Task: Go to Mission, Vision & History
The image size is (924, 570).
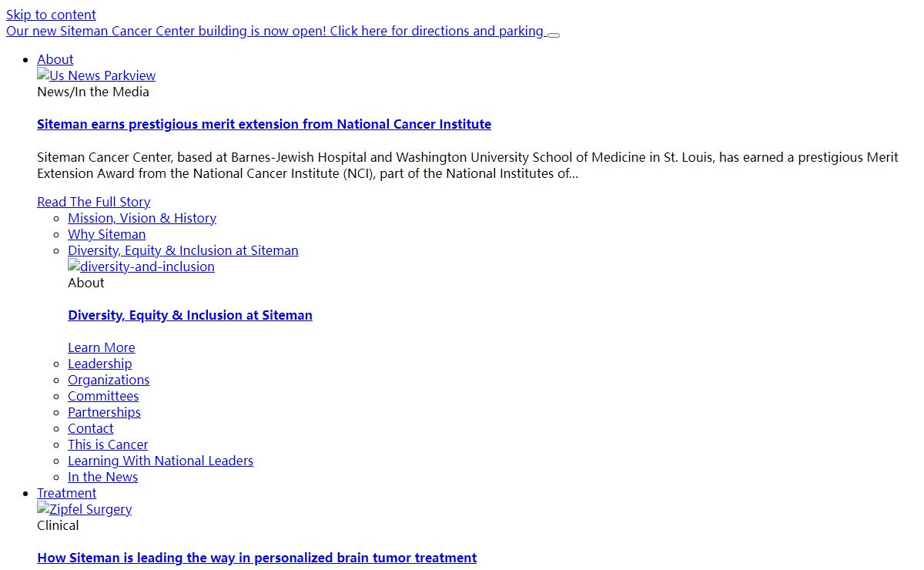Action: 142,218
